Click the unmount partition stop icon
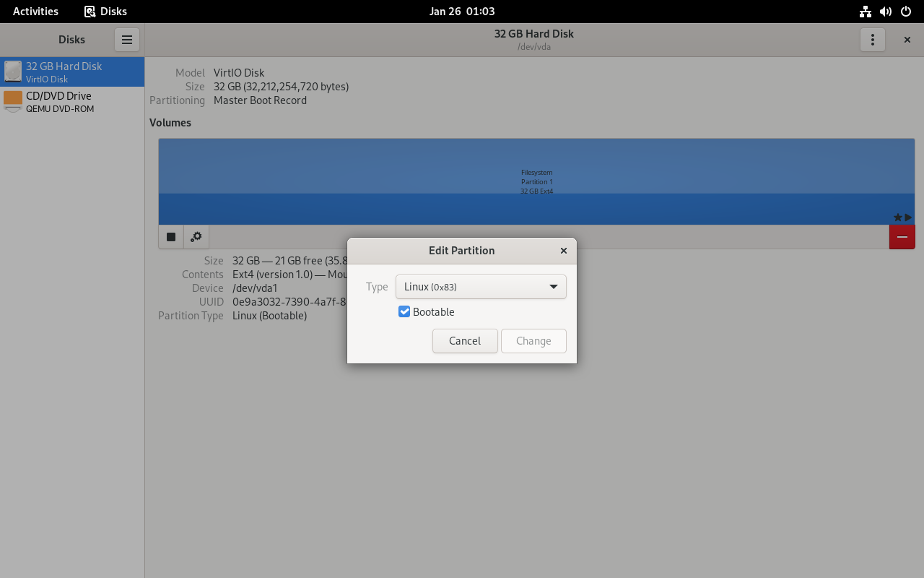924x578 pixels. point(171,237)
